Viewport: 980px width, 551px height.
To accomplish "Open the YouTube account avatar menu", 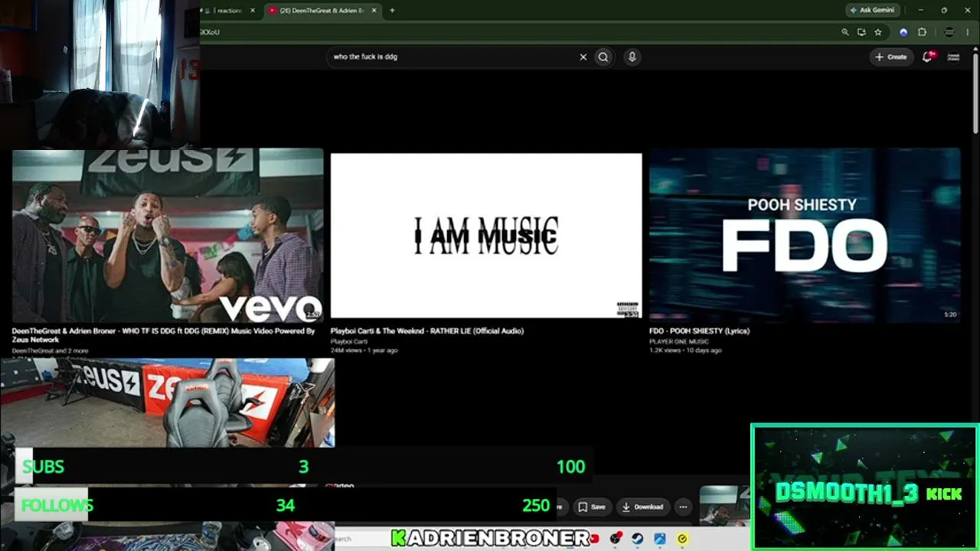I will click(x=953, y=57).
